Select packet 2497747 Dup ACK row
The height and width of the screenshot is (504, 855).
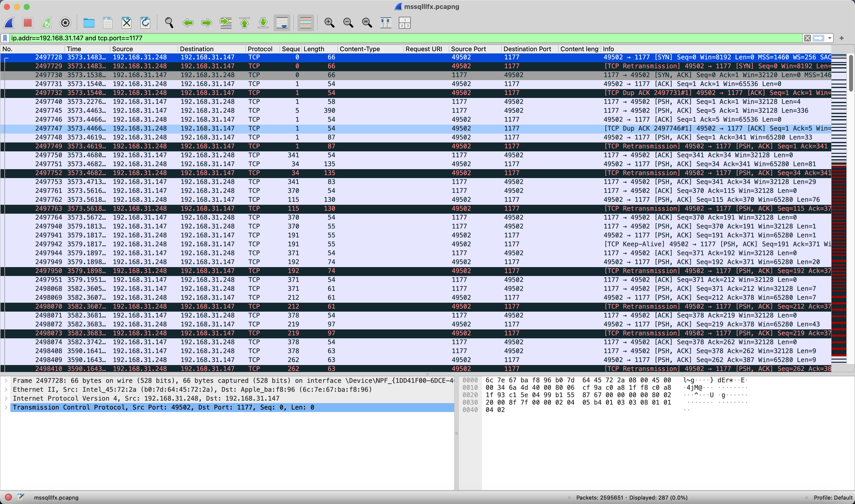tap(416, 128)
